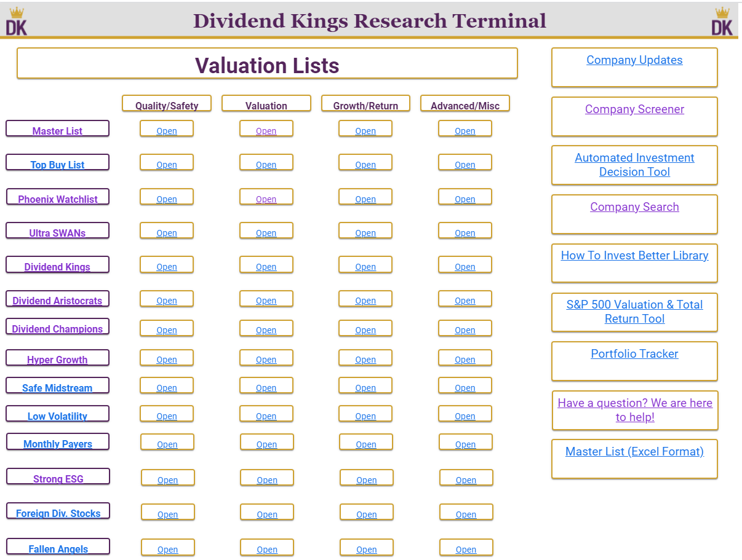
Task: Open the Master List link
Action: click(x=57, y=131)
